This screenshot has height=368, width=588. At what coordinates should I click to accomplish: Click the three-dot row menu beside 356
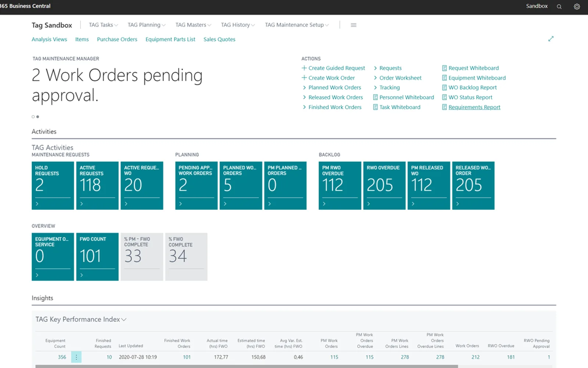[76, 357]
